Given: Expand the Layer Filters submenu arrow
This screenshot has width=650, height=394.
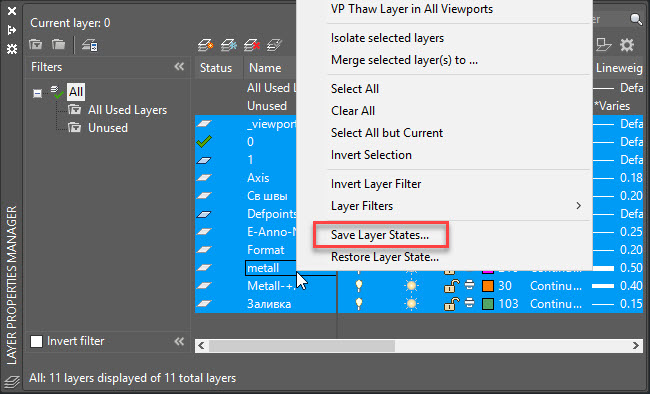Looking at the screenshot, I should tap(579, 206).
